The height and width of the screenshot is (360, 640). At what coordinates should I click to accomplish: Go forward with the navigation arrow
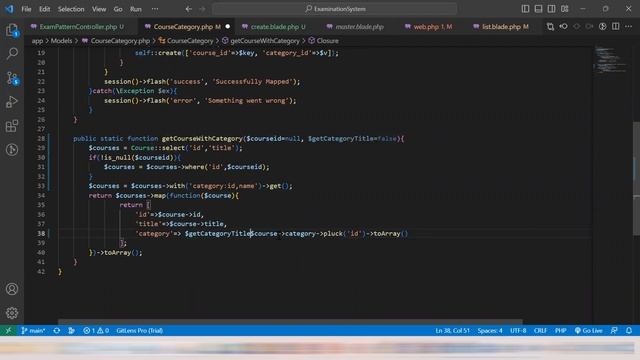(x=202, y=9)
